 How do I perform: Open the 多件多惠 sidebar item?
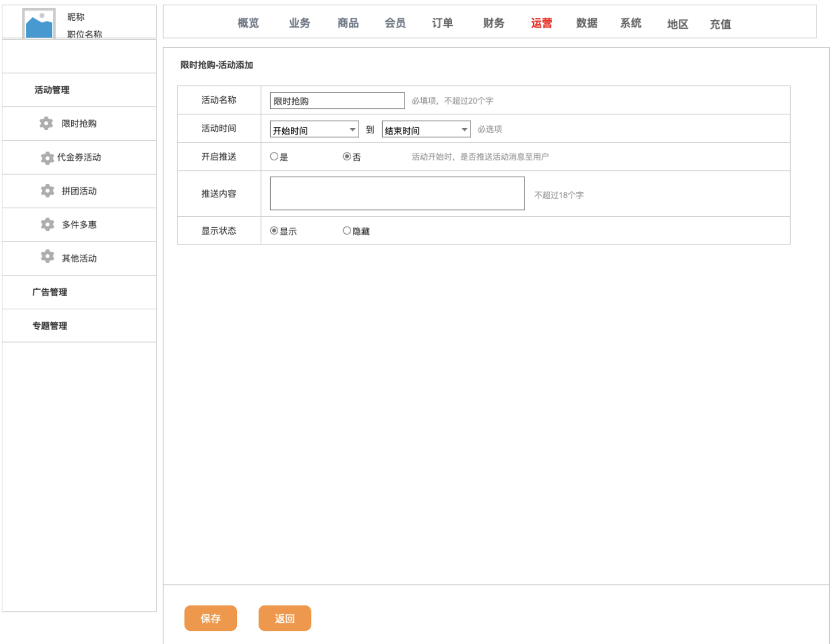(79, 224)
